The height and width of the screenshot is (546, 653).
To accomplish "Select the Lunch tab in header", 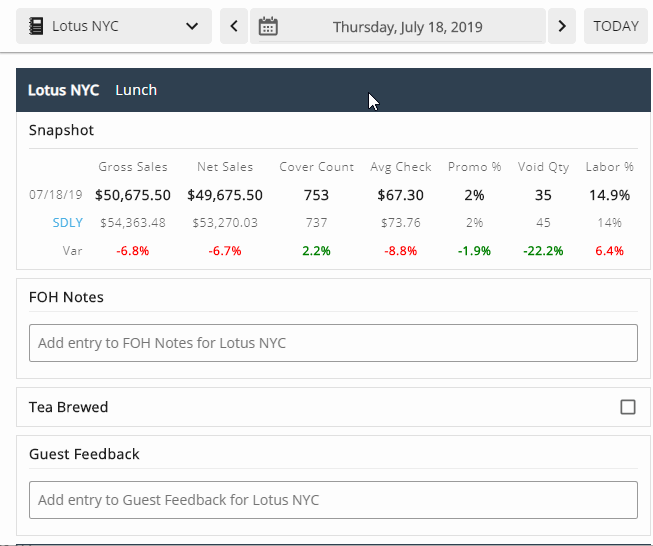I will click(136, 90).
